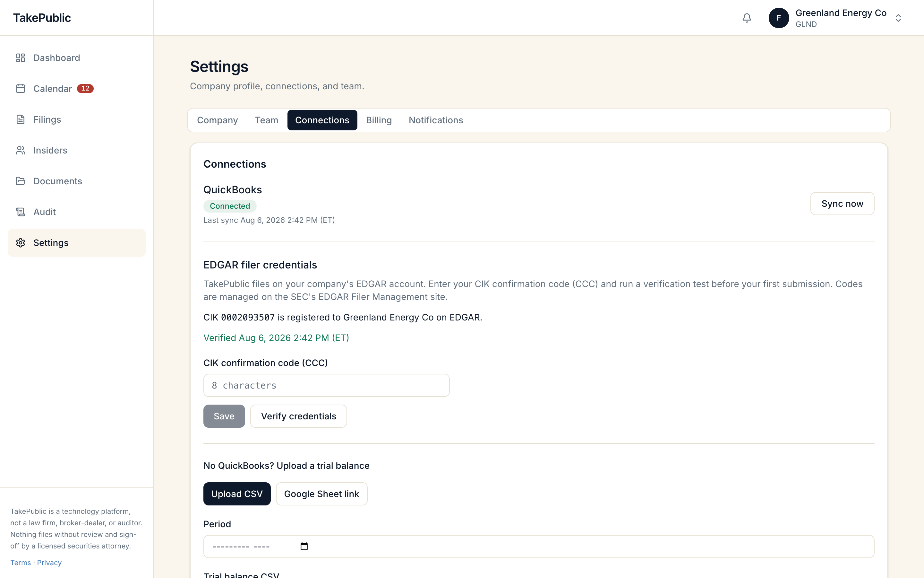924x578 pixels.
Task: Expand the company switcher chevron
Action: 898,18
